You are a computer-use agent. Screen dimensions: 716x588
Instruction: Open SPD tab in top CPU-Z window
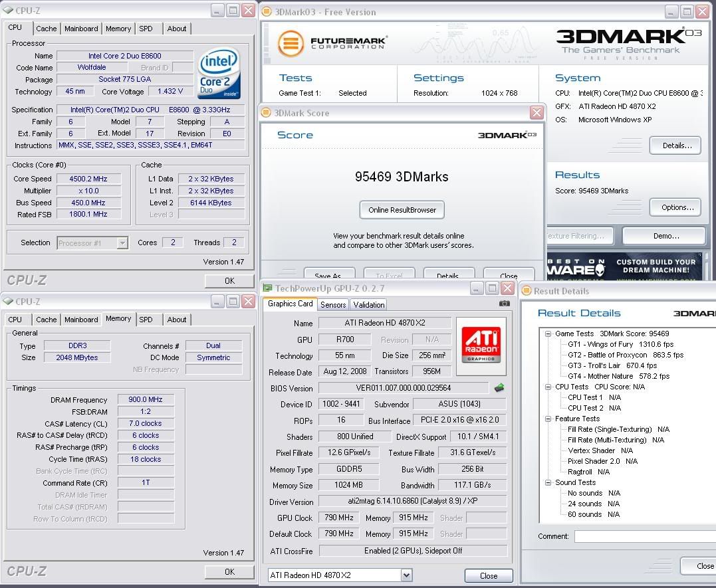[x=146, y=29]
